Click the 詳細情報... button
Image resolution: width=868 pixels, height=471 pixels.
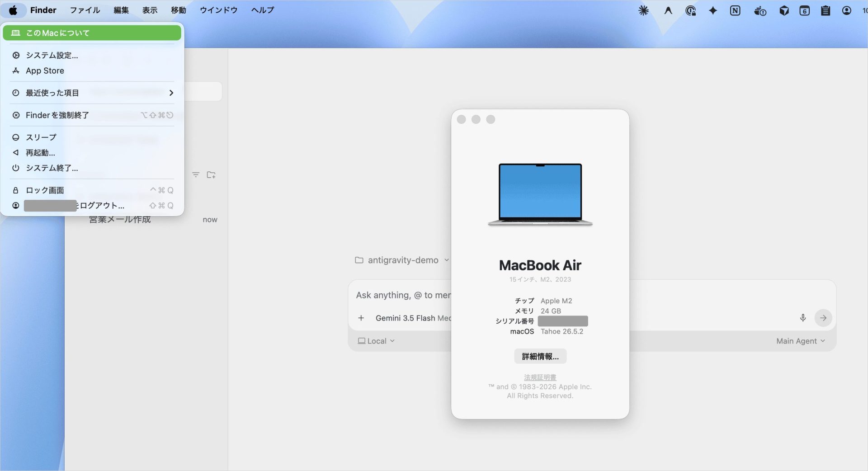540,356
